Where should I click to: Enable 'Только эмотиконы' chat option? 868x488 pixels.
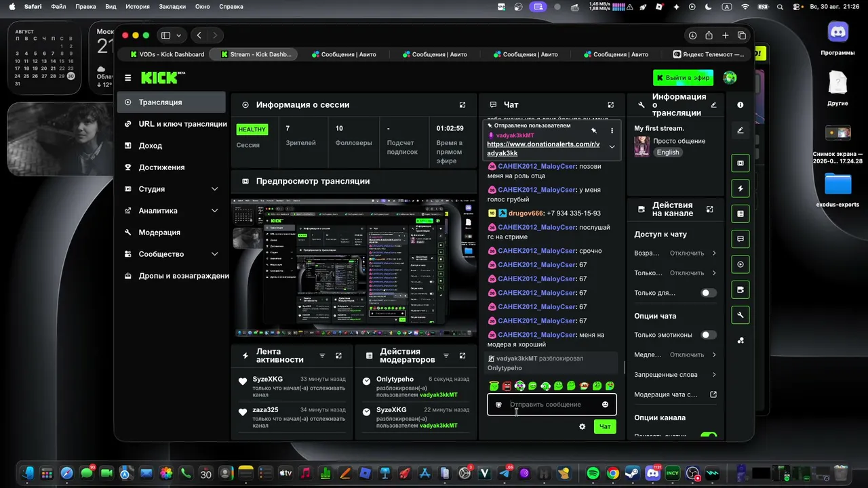(709, 335)
